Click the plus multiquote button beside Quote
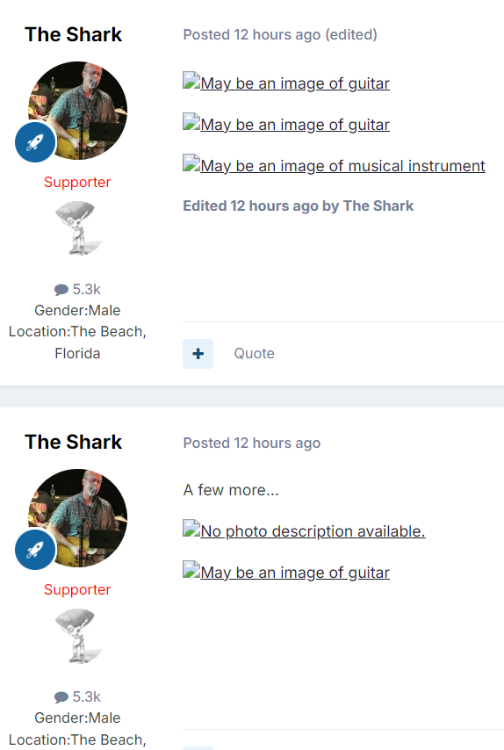Screen dimensions: 504x750 point(198,353)
